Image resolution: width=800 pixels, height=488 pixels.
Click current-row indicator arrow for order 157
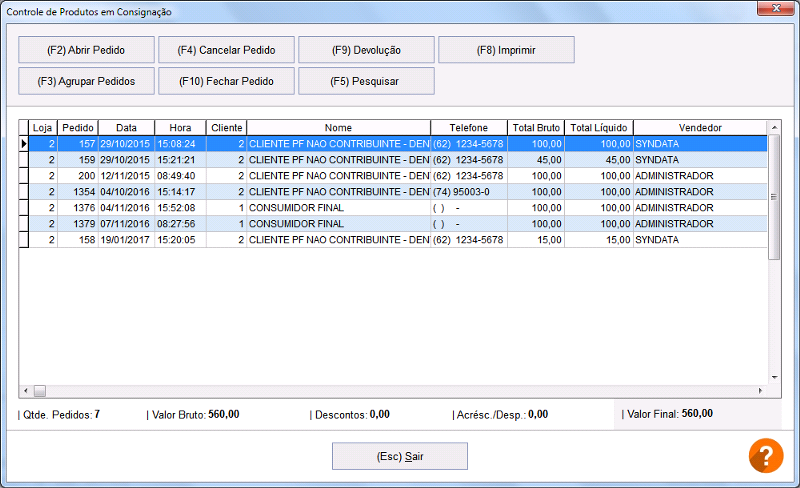(23, 144)
